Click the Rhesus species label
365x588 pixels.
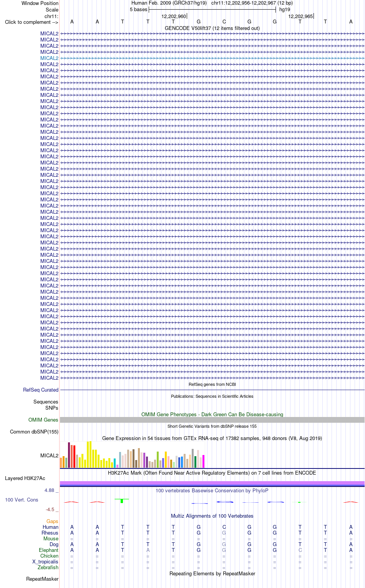[x=50, y=533]
